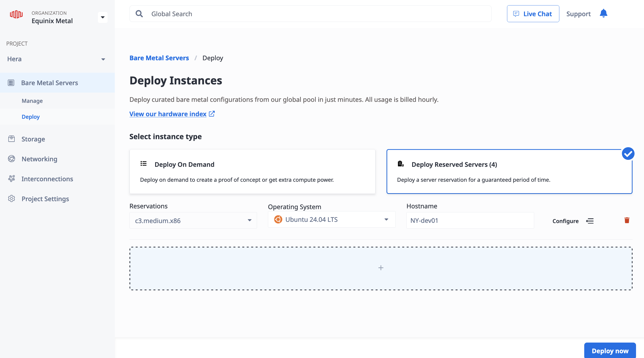Screen dimensions: 644x358
Task: Follow the Bare Metal Servers breadcrumb link
Action: [x=159, y=58]
